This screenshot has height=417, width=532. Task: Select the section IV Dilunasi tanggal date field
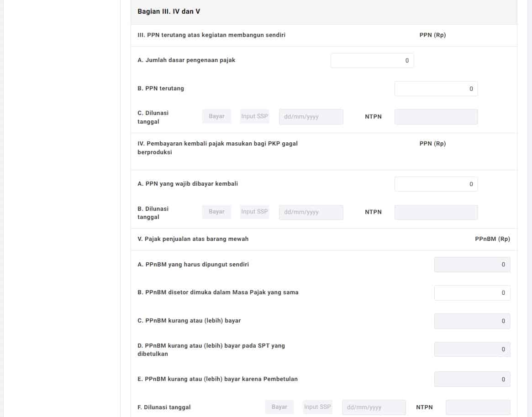[x=311, y=212]
